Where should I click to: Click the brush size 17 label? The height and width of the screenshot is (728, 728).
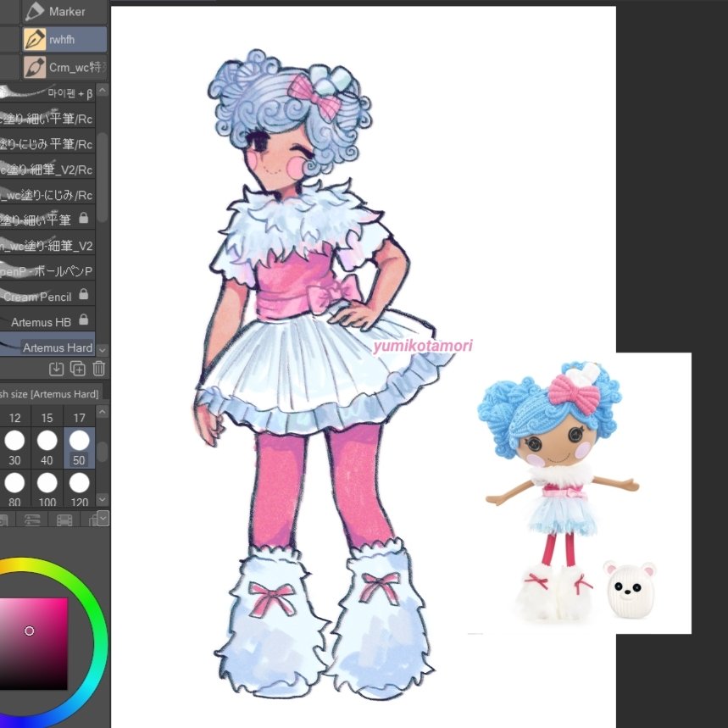(79, 418)
